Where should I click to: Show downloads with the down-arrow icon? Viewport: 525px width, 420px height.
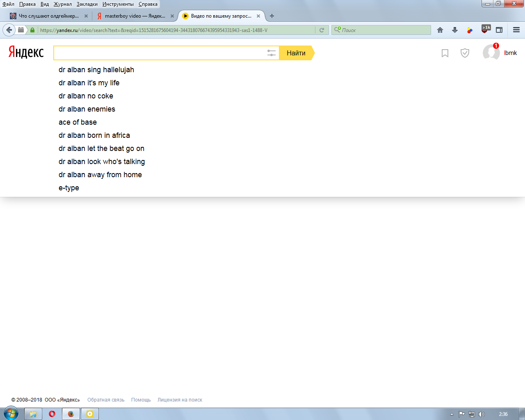coord(455,30)
